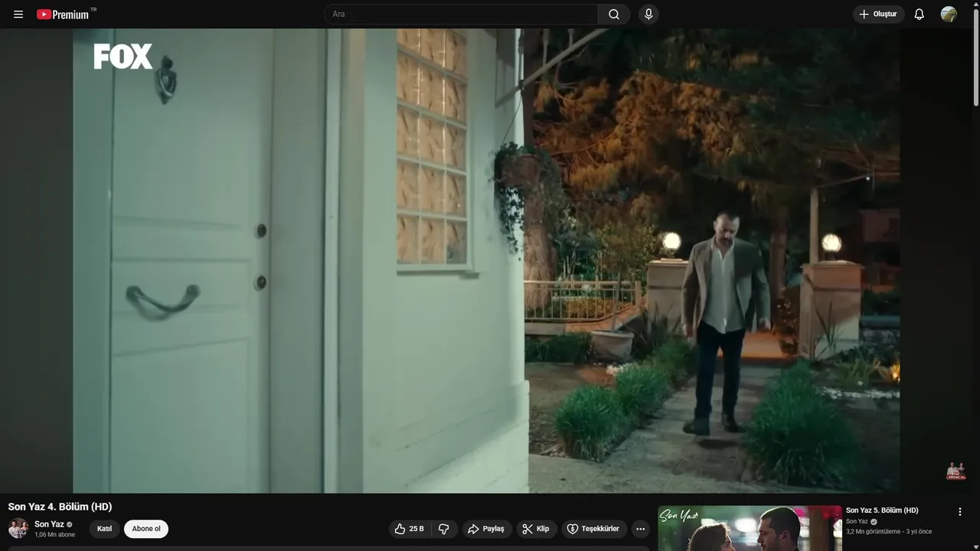
Task: Click channel watermark in video corner
Action: (x=955, y=471)
